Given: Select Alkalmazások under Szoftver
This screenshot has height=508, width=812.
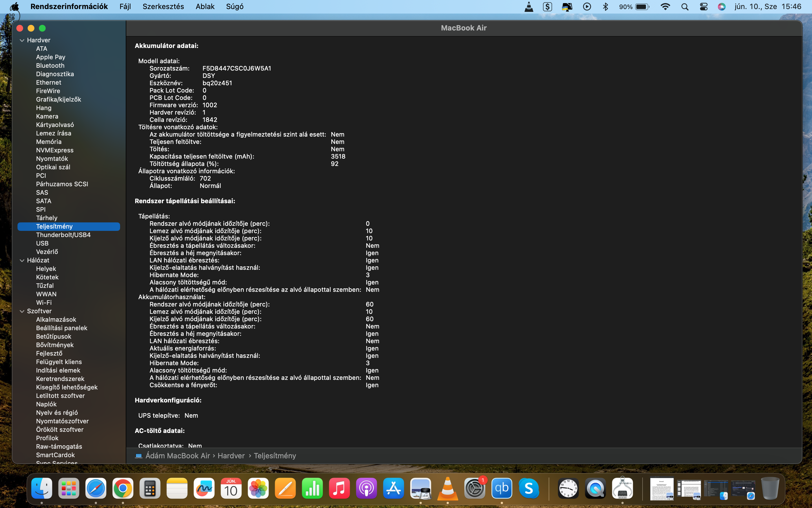Looking at the screenshot, I should point(56,319).
